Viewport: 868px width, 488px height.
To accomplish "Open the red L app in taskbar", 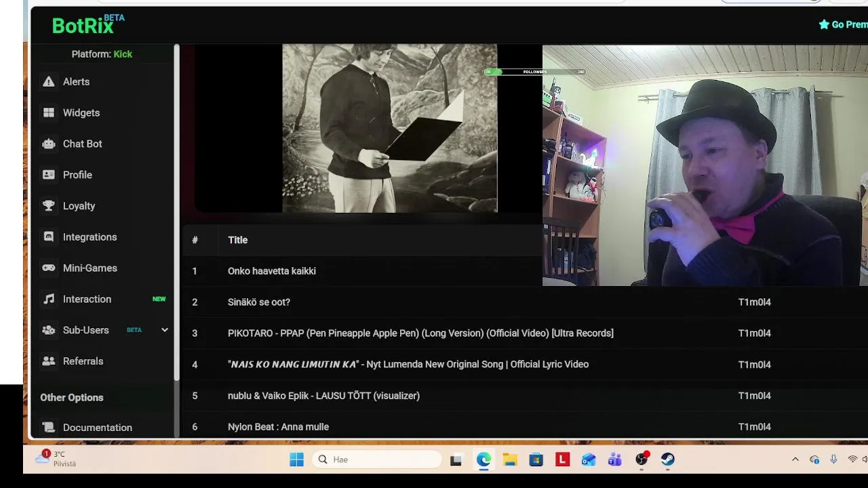I will pyautogui.click(x=562, y=460).
